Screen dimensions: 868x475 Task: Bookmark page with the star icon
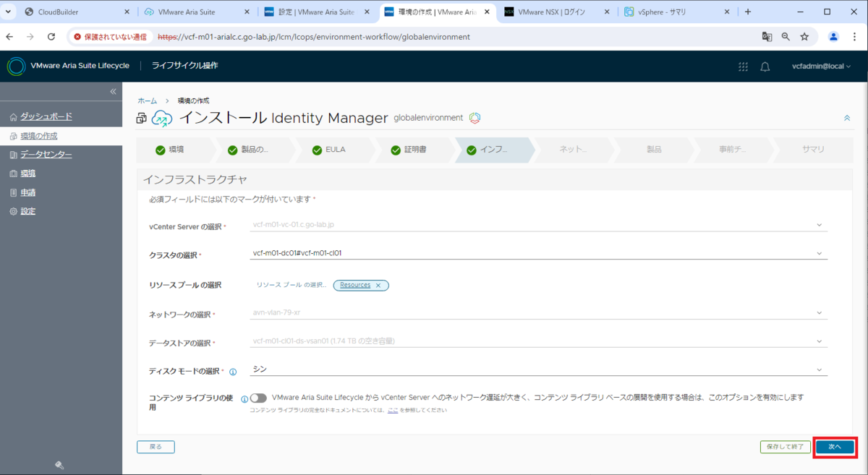[x=804, y=36]
